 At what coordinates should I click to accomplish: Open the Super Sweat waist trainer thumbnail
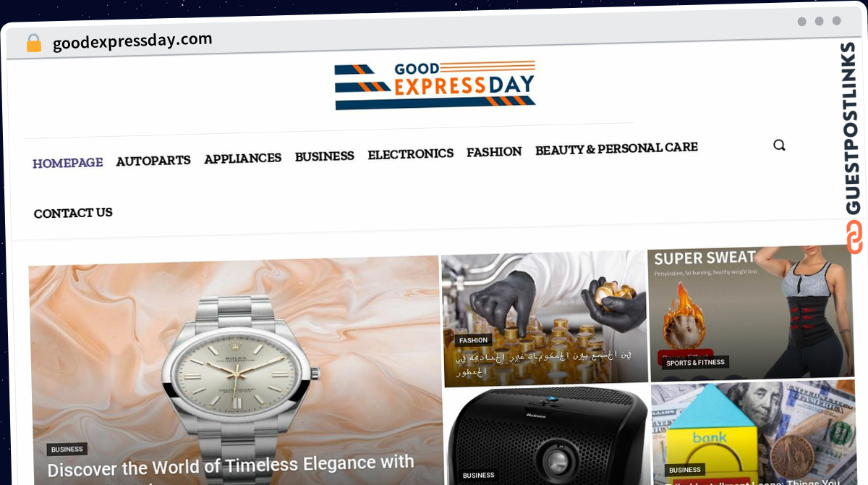point(751,313)
